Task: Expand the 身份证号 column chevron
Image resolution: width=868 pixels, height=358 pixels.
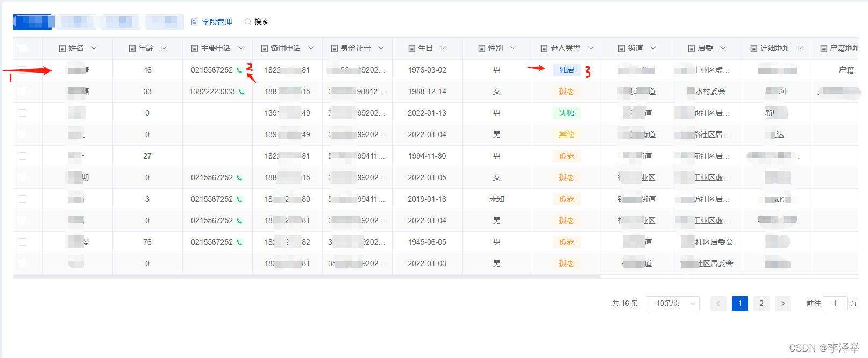Action: tap(381, 48)
